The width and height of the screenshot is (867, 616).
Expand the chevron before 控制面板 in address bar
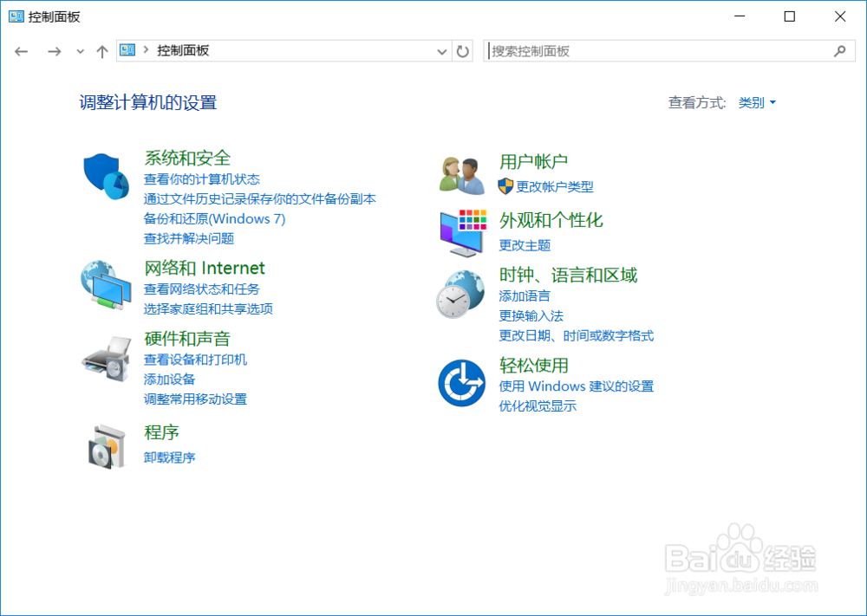click(x=146, y=49)
